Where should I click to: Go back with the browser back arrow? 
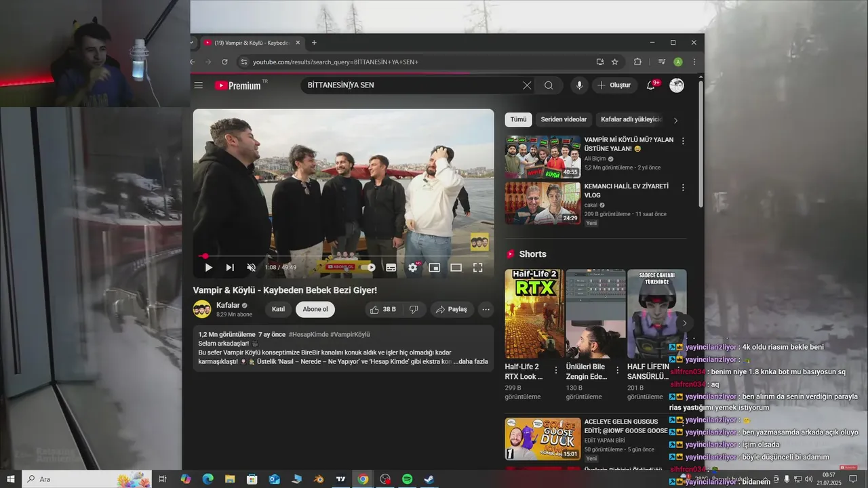tap(193, 62)
